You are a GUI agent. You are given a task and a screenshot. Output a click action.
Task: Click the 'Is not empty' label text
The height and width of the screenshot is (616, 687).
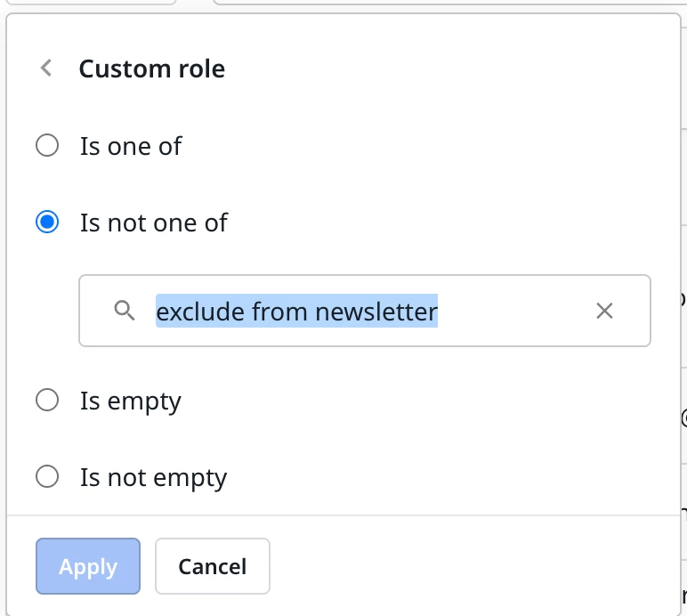(x=154, y=478)
